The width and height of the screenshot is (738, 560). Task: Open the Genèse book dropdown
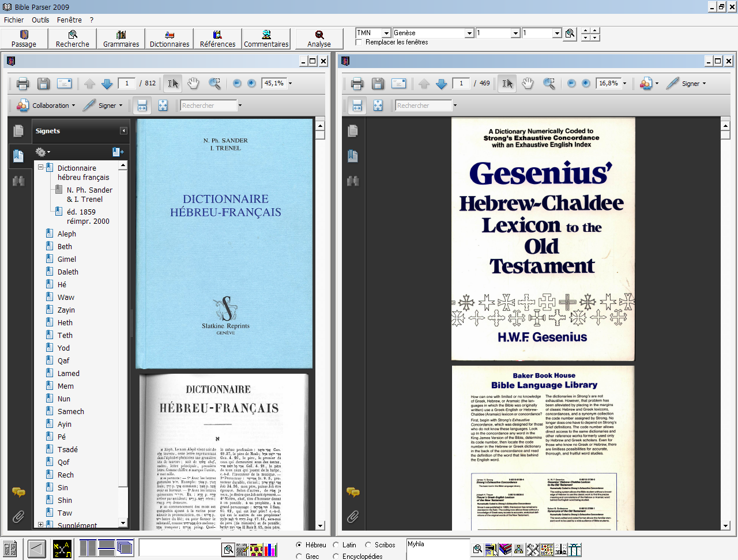coord(469,33)
